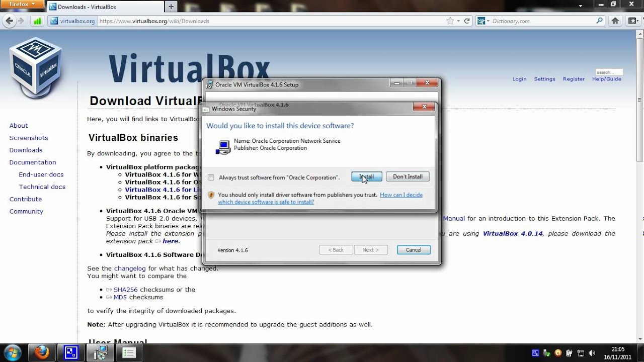644x362 pixels.
Task: Open the Screenshots sidebar link
Action: 29,138
